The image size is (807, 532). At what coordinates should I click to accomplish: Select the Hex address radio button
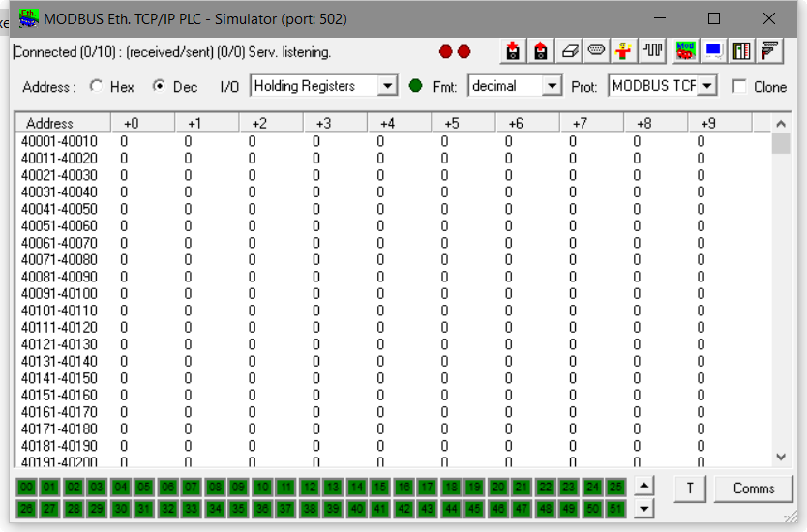(x=96, y=86)
